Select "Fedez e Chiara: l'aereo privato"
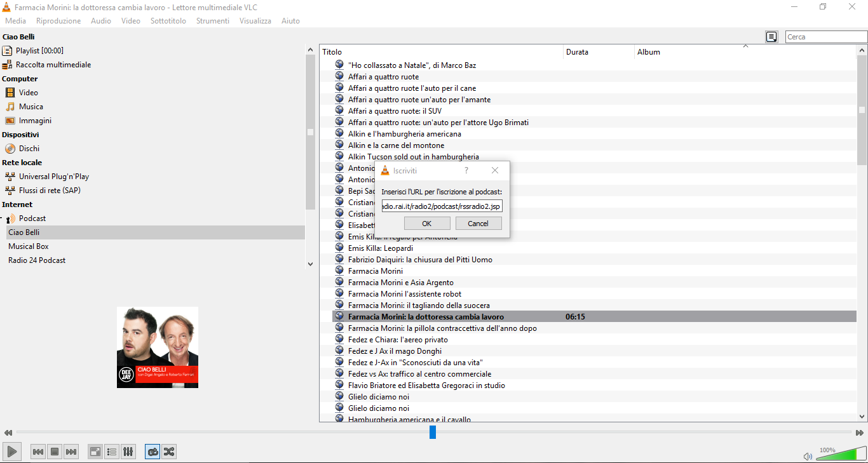Viewport: 868px width, 463px height. [398, 340]
